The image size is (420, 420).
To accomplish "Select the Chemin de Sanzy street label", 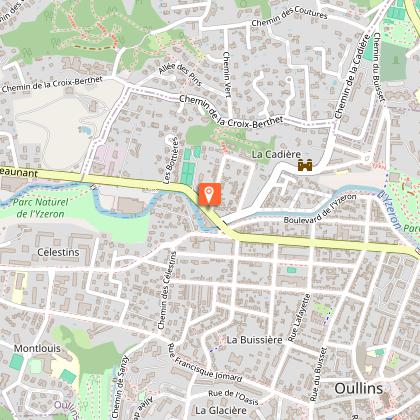I will tap(120, 387).
